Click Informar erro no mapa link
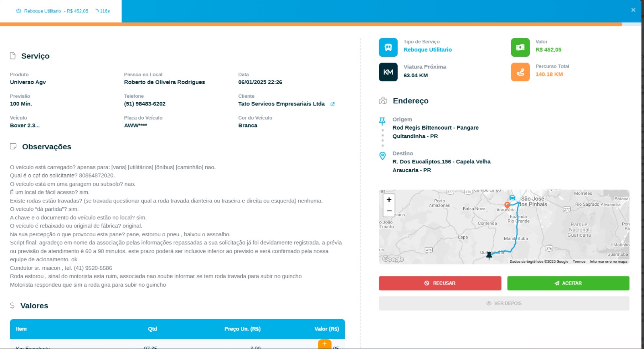The height and width of the screenshot is (349, 644). click(609, 262)
